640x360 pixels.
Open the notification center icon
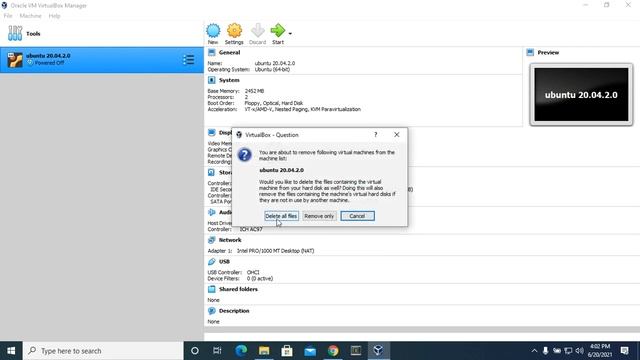coord(624,351)
